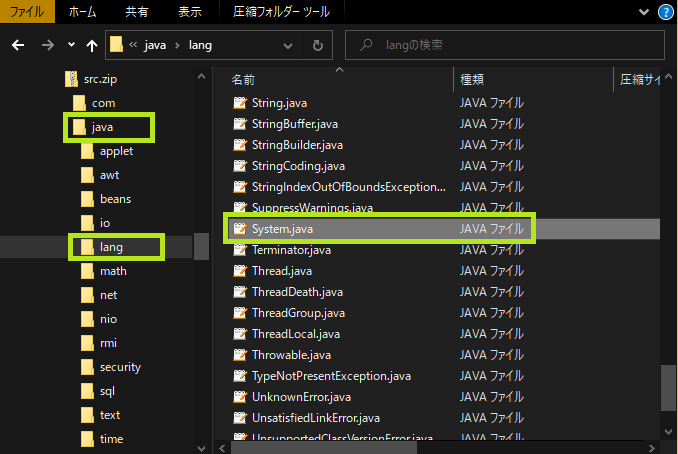678x454 pixels.
Task: Click the StringBuffer.java file icon
Action: [x=240, y=124]
